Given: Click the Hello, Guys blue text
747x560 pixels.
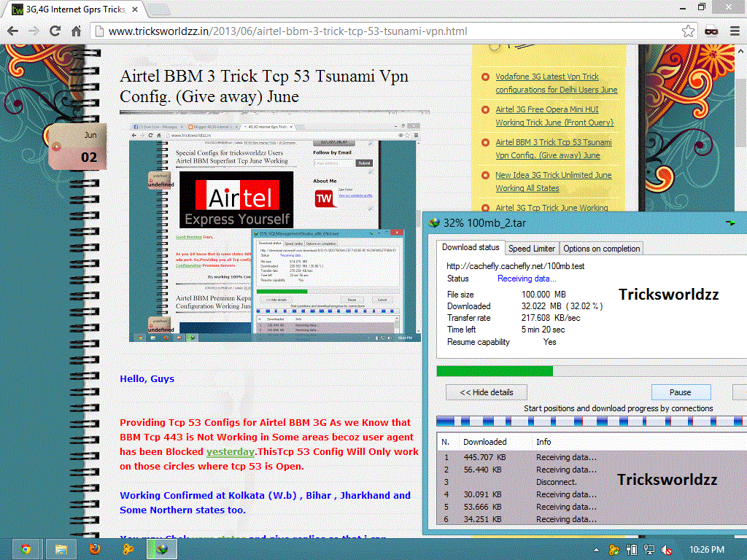Looking at the screenshot, I should click(147, 379).
